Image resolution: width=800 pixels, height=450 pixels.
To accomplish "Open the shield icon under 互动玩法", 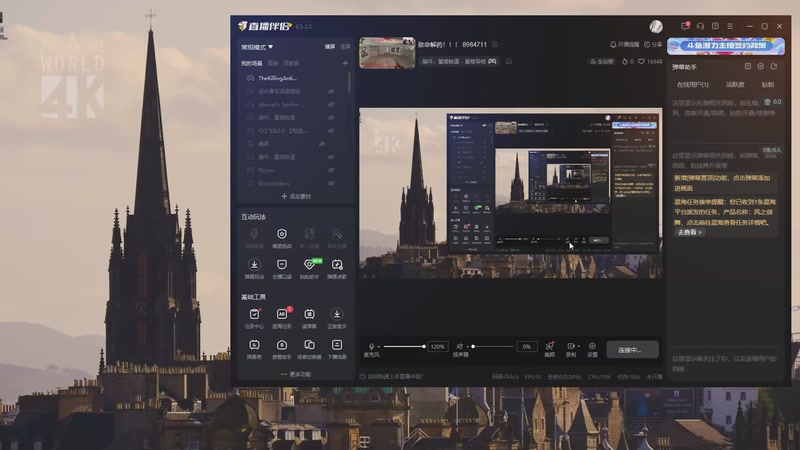I will point(282,238).
